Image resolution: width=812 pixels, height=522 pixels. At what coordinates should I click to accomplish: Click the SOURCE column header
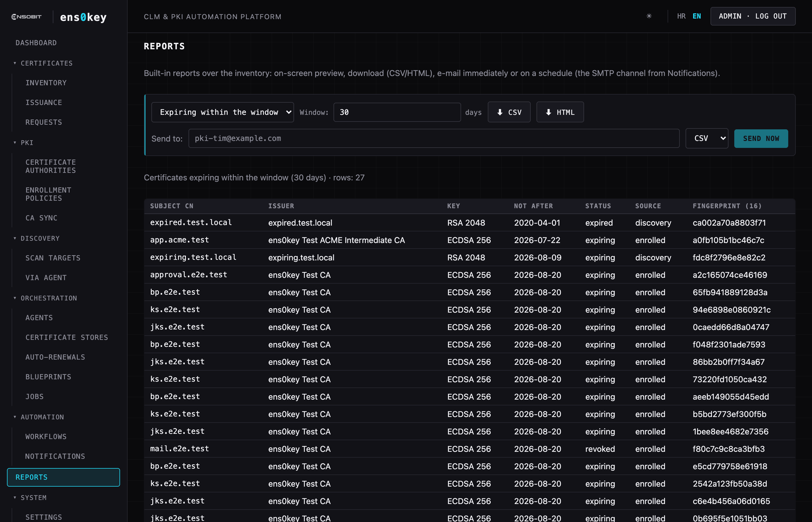(x=648, y=206)
